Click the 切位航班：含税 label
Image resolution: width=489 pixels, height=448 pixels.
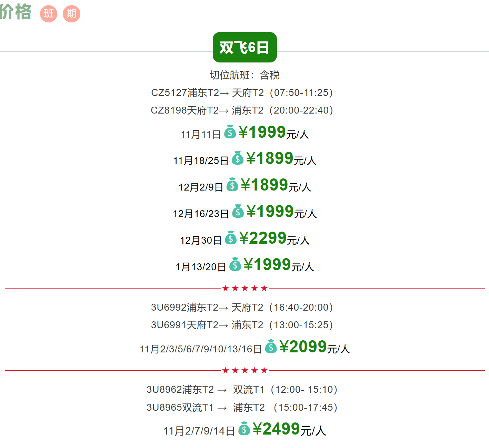(x=244, y=75)
